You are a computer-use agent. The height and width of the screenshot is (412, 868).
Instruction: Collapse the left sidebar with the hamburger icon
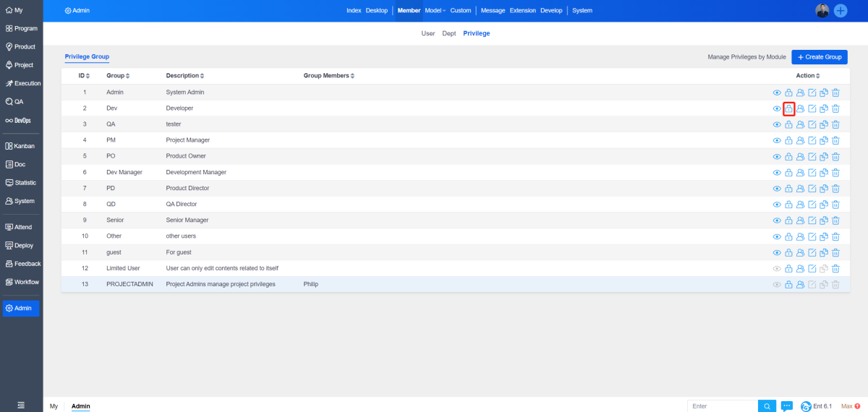pyautogui.click(x=21, y=405)
